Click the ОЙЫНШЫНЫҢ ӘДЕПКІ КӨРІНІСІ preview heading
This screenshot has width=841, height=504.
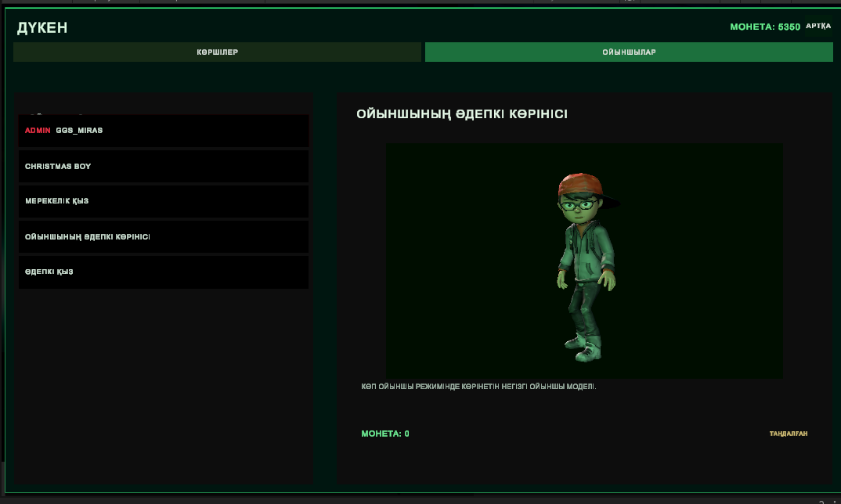pyautogui.click(x=462, y=113)
